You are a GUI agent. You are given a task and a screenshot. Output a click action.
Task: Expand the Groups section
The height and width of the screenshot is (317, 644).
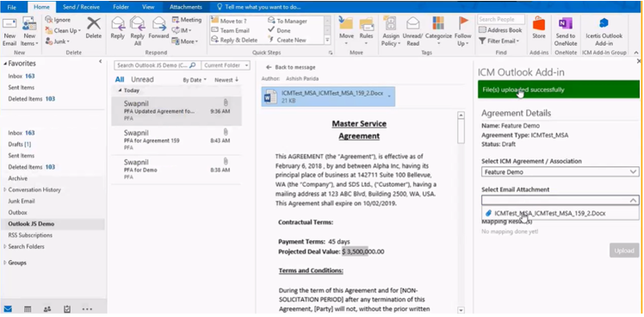[x=5, y=263]
